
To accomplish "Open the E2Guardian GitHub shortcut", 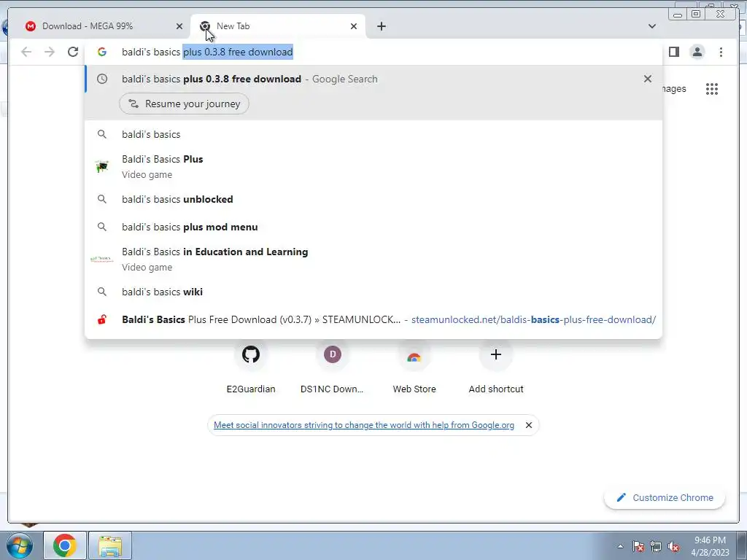I will click(251, 368).
